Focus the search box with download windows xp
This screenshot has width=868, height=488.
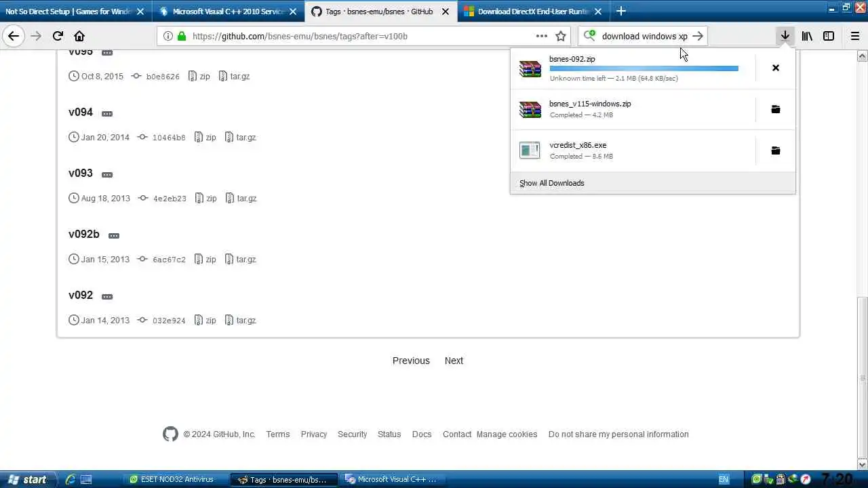644,36
